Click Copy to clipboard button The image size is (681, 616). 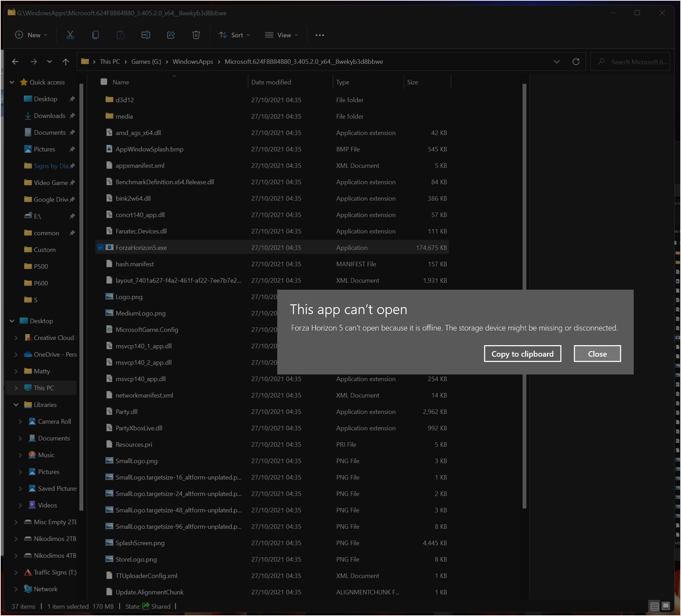tap(522, 354)
